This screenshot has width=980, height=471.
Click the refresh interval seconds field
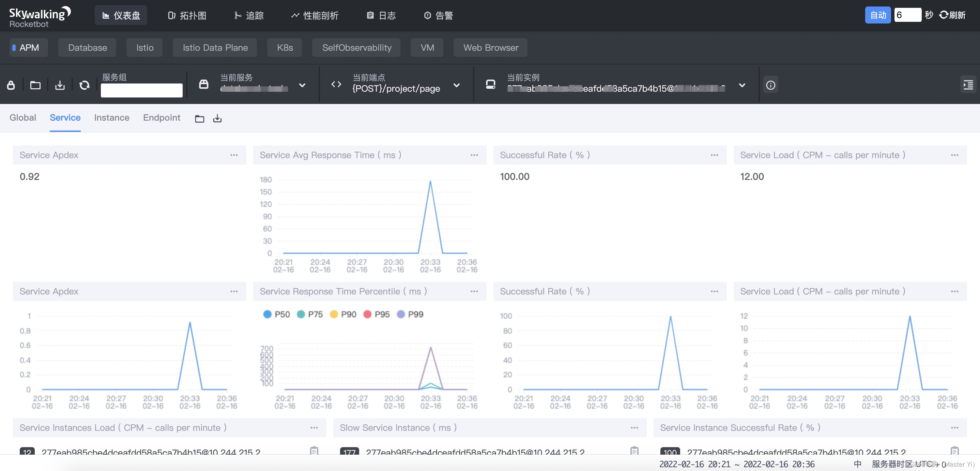coord(907,15)
